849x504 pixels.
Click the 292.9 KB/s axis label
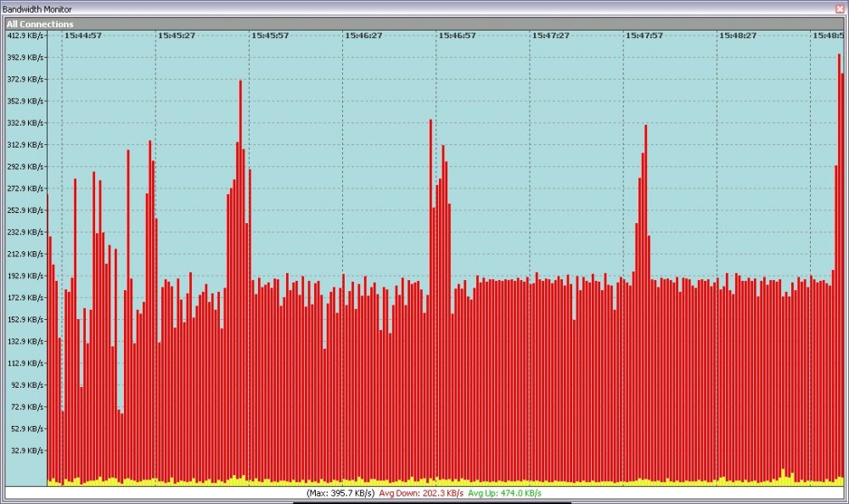[25, 166]
